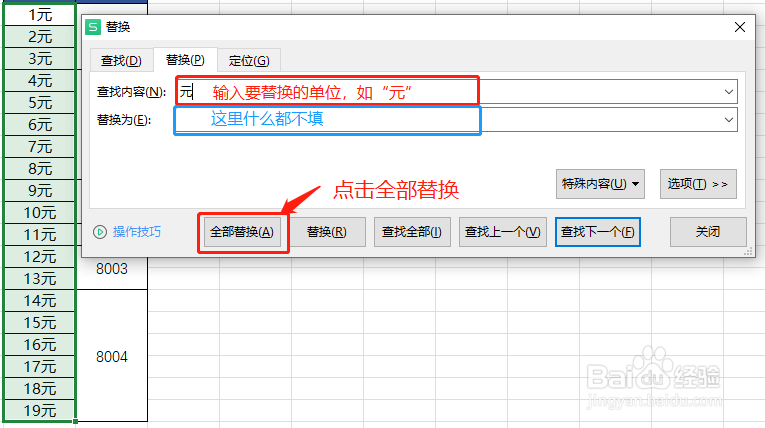Select merged cell 8003

pyautogui.click(x=112, y=272)
